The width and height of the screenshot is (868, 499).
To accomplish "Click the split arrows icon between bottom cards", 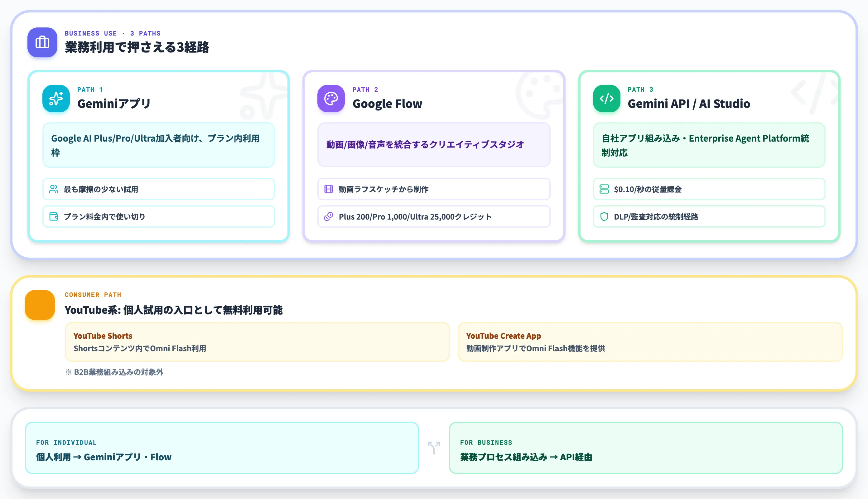I will (x=434, y=448).
